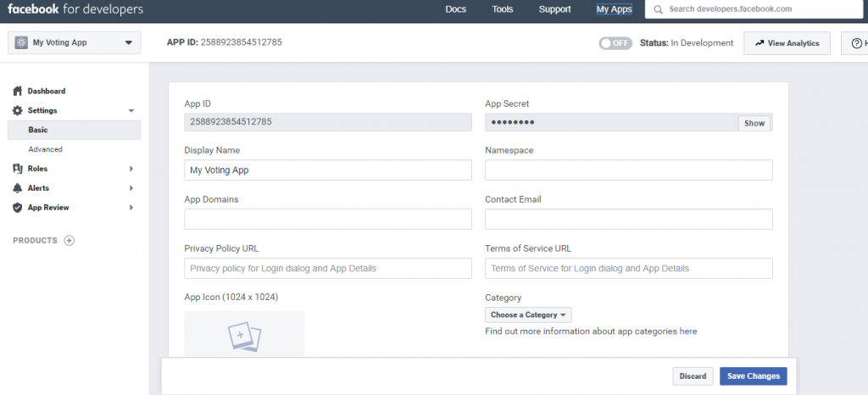Expand the App Review section arrow
Image resolution: width=868 pixels, height=395 pixels.
tap(131, 208)
